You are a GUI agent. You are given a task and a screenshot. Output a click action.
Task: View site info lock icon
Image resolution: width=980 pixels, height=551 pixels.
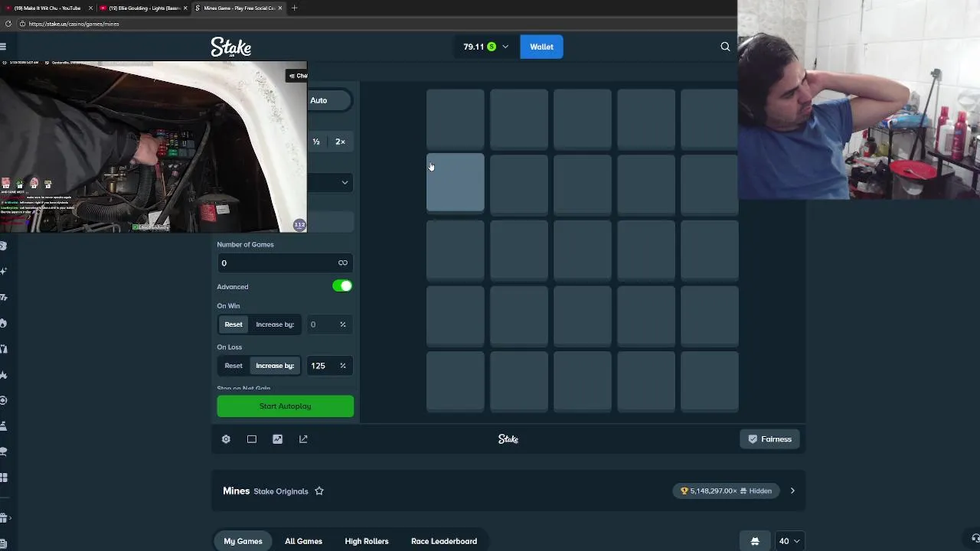22,24
